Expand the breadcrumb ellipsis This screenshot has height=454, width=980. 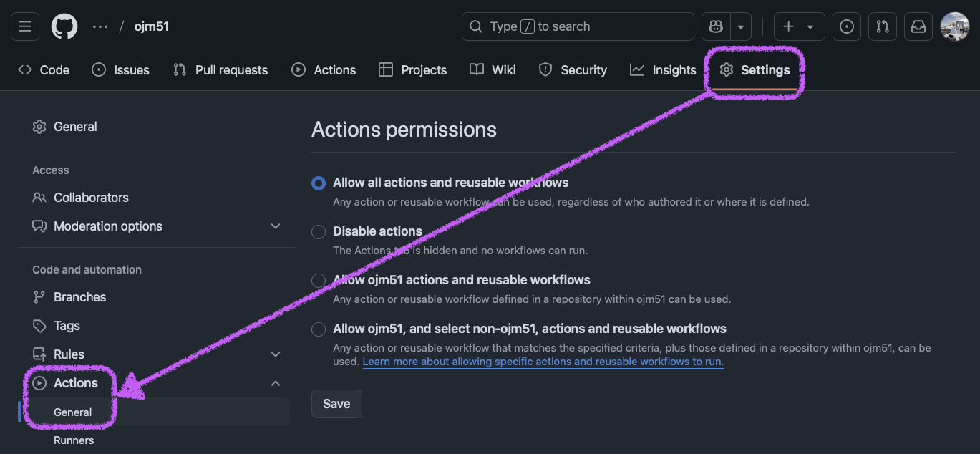(x=100, y=26)
